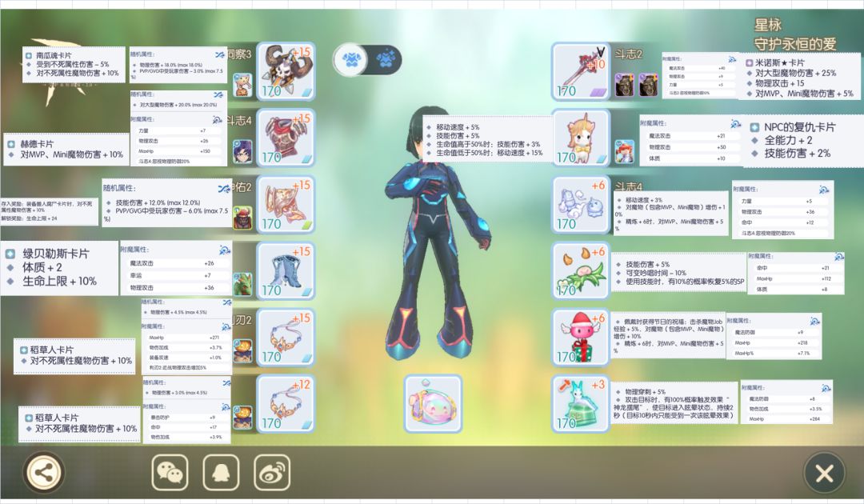Close the equipment screen with the X
Viewport: 864px width, 504px height.
[824, 473]
